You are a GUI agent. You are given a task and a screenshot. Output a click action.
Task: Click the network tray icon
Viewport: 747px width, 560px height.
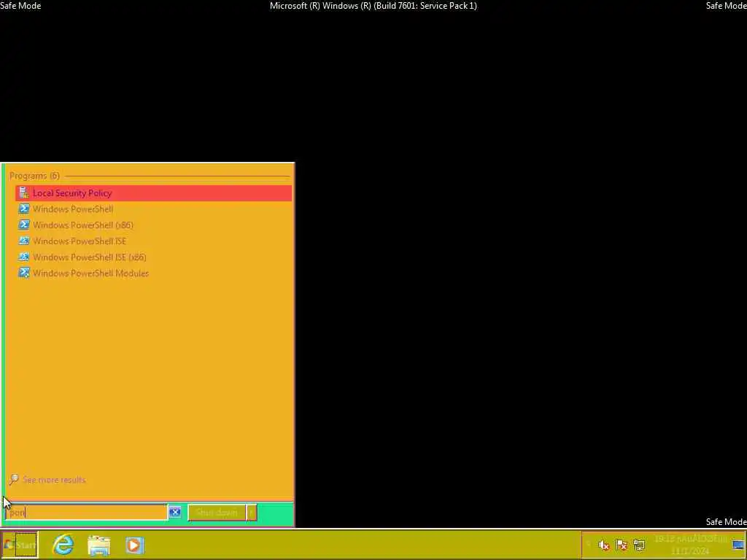click(639, 545)
